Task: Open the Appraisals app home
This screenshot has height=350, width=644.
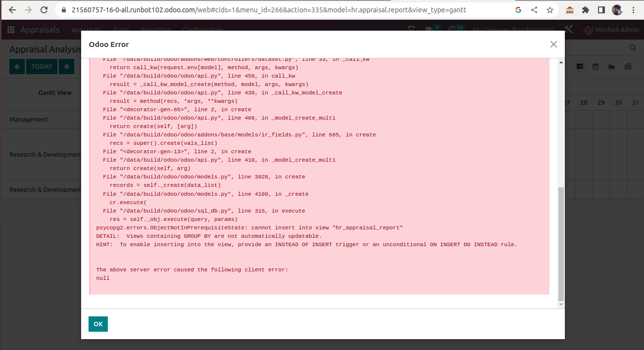Action: (40, 30)
